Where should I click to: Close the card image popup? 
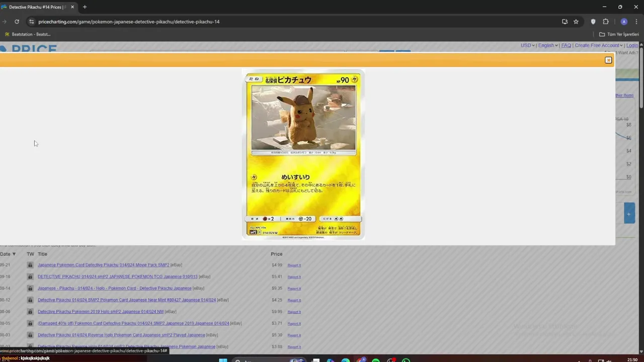[608, 60]
